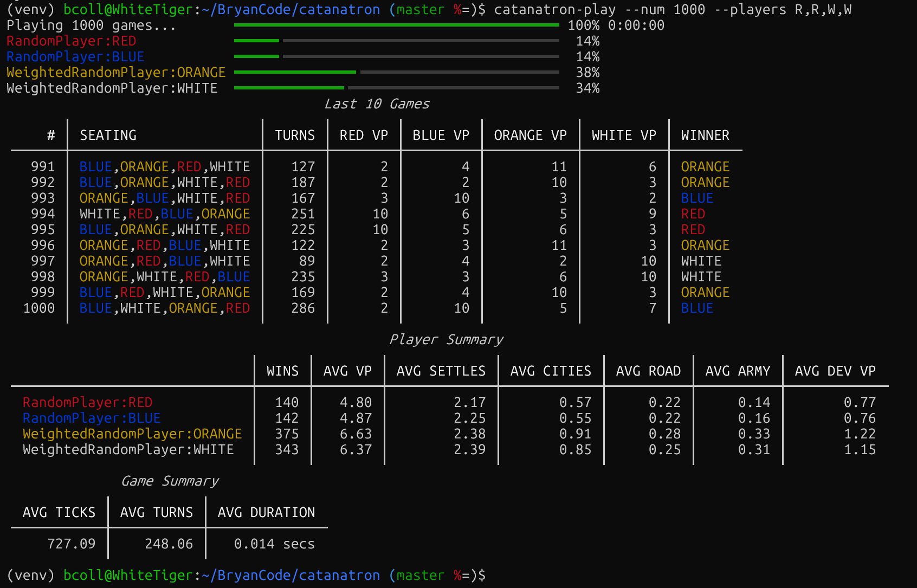The height and width of the screenshot is (588, 917).
Task: Click RandomPlayer:BLUE in the Player Summary table
Action: point(92,418)
